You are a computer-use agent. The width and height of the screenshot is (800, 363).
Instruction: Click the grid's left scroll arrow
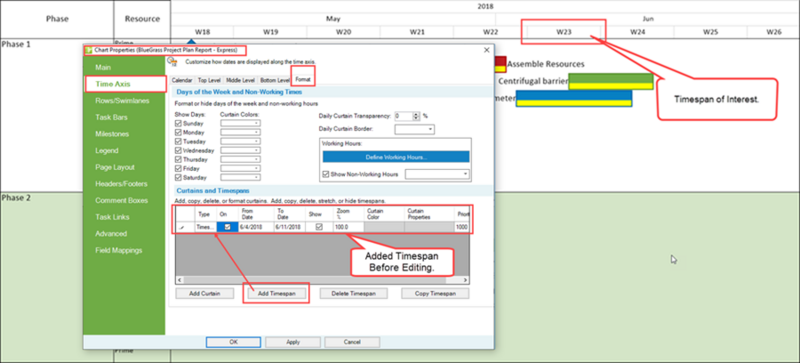click(179, 280)
